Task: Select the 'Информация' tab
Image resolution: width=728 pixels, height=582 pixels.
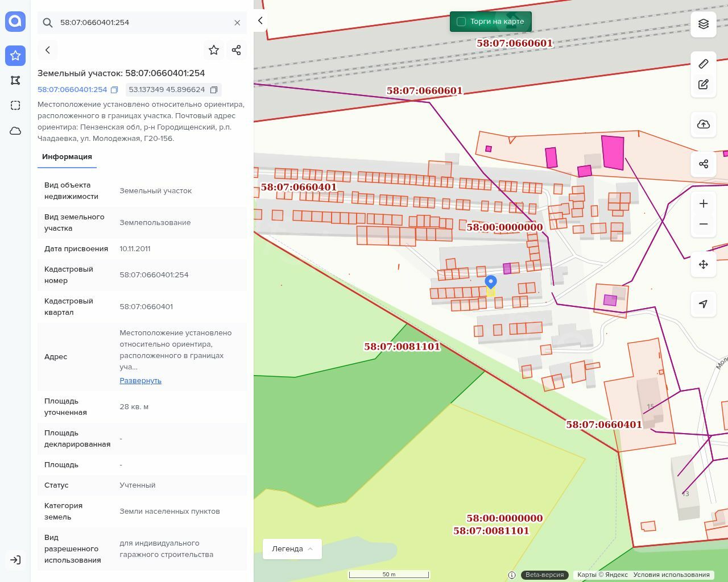Action: tap(67, 157)
